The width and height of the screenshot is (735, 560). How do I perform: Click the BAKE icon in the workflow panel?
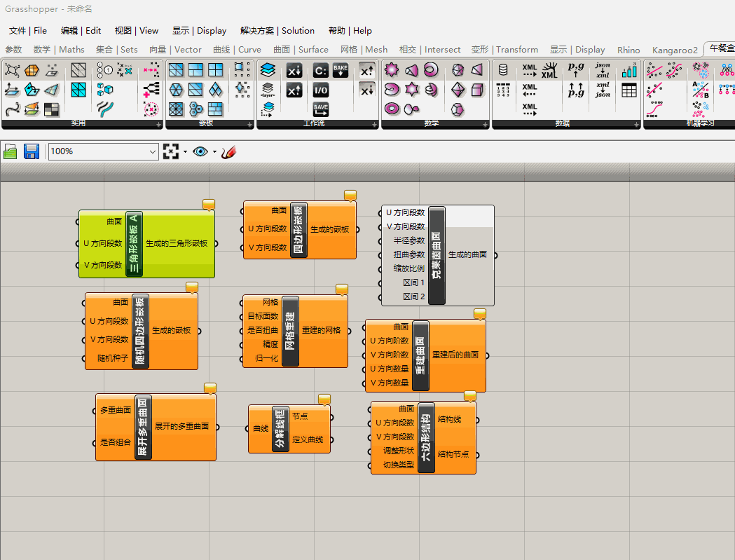[341, 70]
